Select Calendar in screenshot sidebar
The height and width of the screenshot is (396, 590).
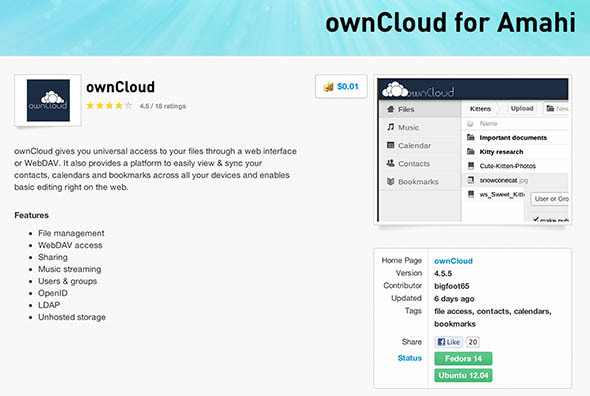coord(420,145)
